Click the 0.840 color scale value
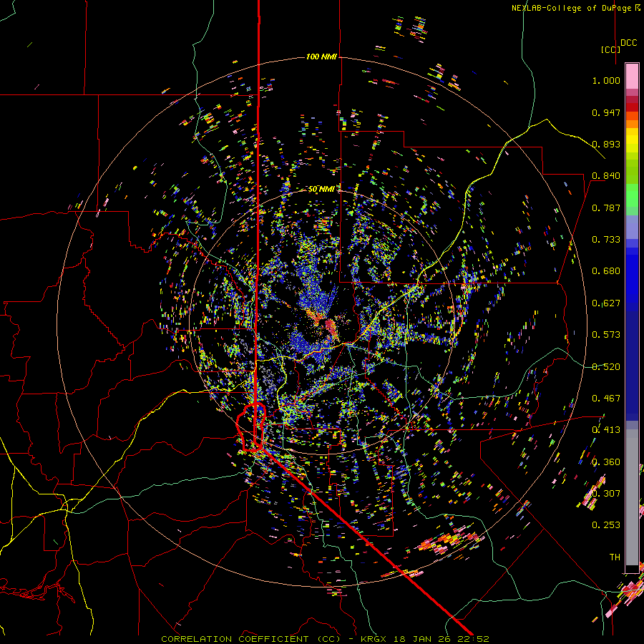Viewport: 644px width, 644px height. [606, 176]
